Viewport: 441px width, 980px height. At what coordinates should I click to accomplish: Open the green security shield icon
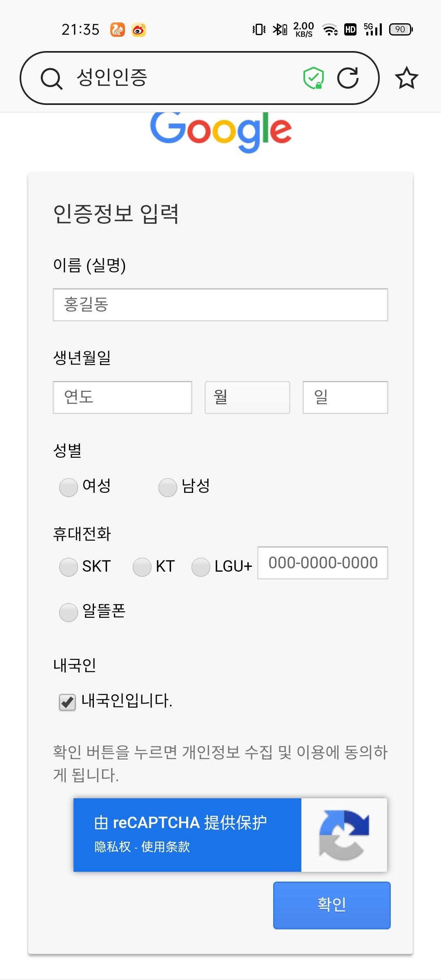coord(314,78)
